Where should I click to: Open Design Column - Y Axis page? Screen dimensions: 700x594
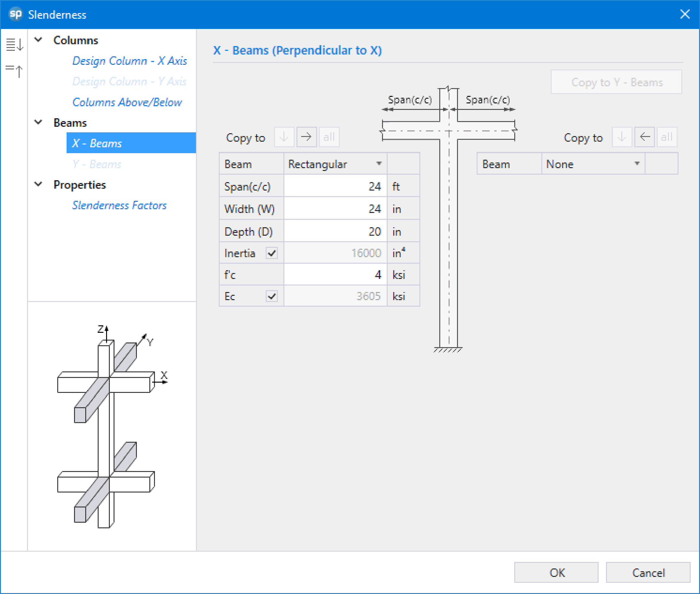coord(129,82)
